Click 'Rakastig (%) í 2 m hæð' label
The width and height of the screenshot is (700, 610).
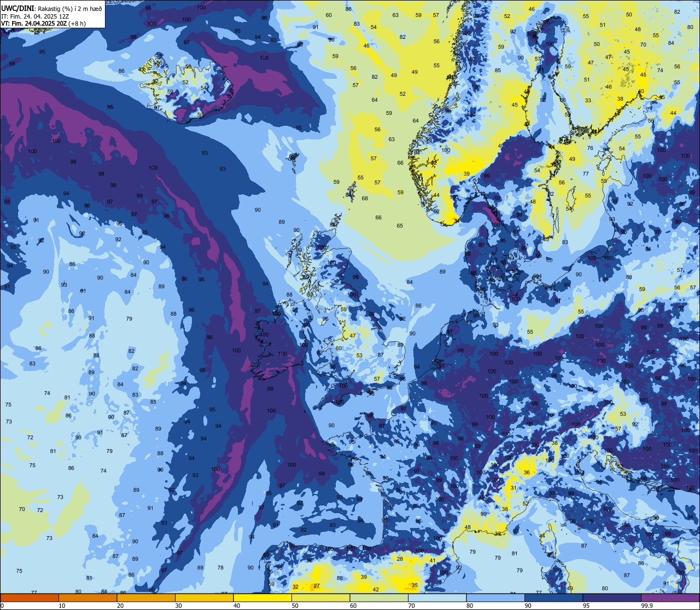pos(70,9)
